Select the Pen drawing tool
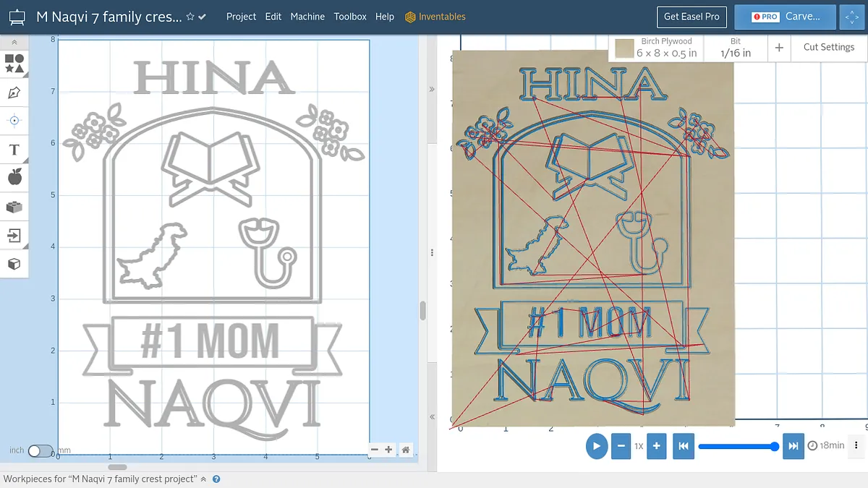The width and height of the screenshot is (868, 488). click(14, 93)
